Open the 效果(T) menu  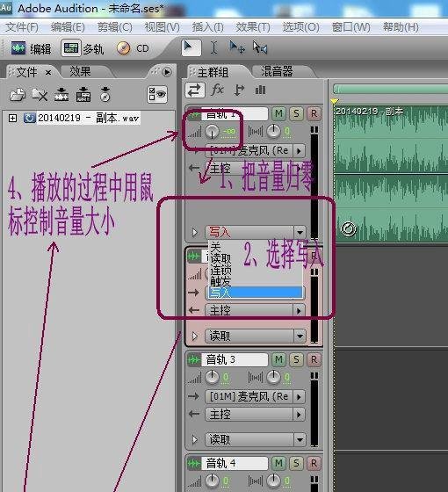point(253,27)
